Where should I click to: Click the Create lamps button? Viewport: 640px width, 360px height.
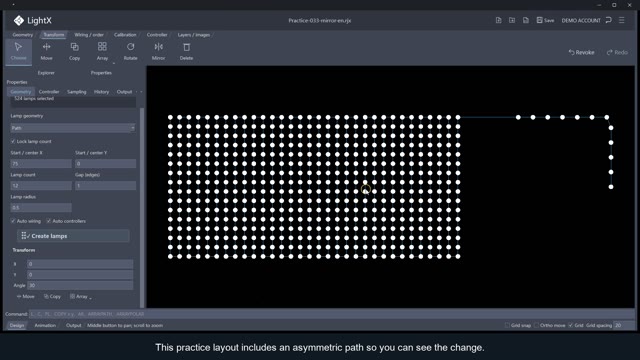tap(73, 236)
